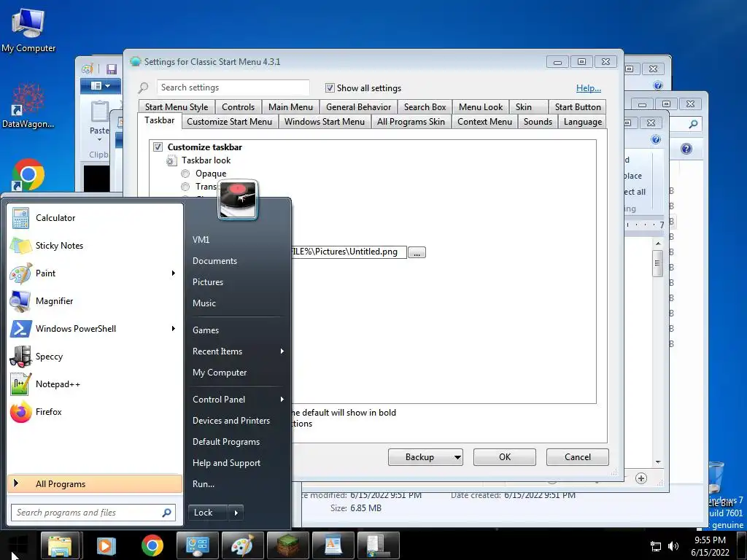Switch to Controls tab
Screen dimensions: 747x560
coord(239,107)
